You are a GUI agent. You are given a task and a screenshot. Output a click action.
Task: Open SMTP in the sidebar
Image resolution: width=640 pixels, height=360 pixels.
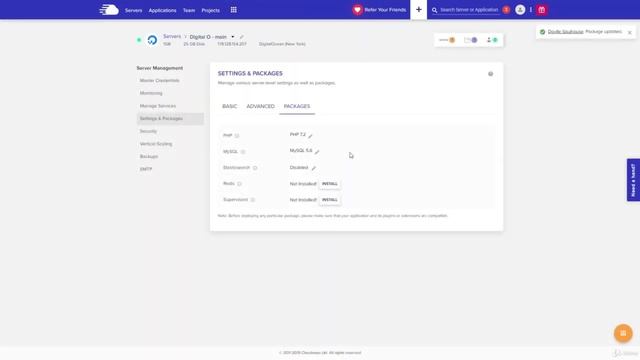point(146,169)
